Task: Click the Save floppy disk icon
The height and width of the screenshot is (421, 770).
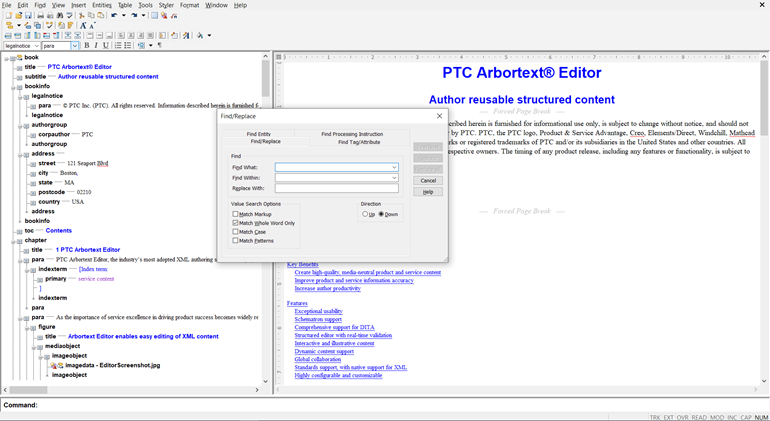Action: pyautogui.click(x=28, y=15)
